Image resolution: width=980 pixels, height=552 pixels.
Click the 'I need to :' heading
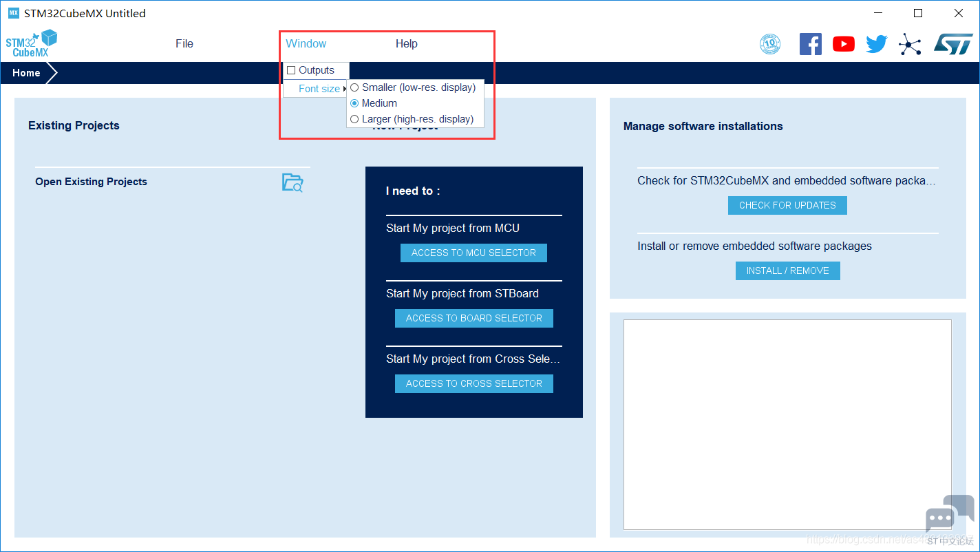click(413, 191)
